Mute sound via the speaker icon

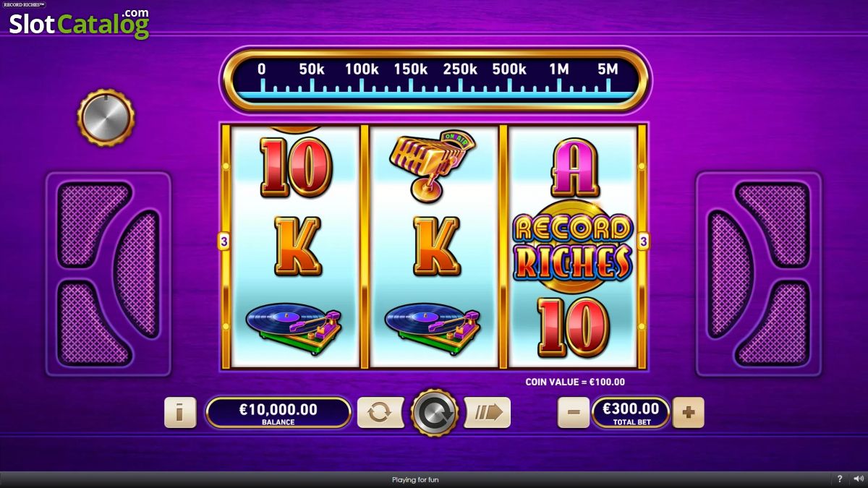coord(858,479)
